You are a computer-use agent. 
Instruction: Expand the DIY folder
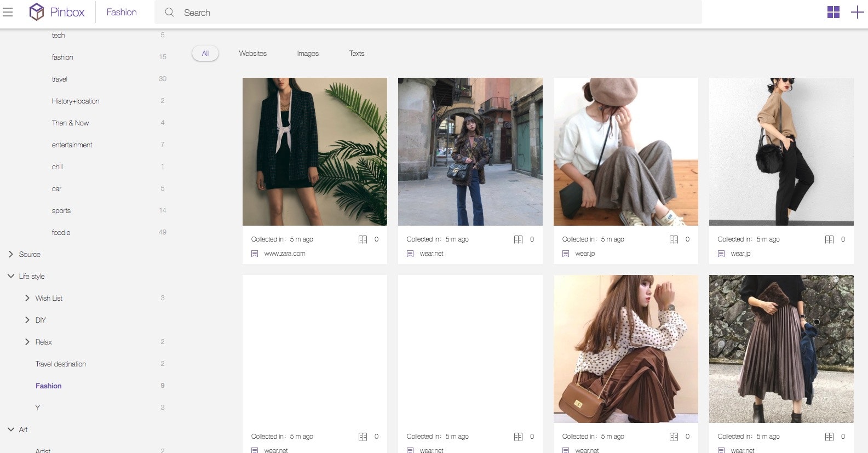pyautogui.click(x=27, y=320)
